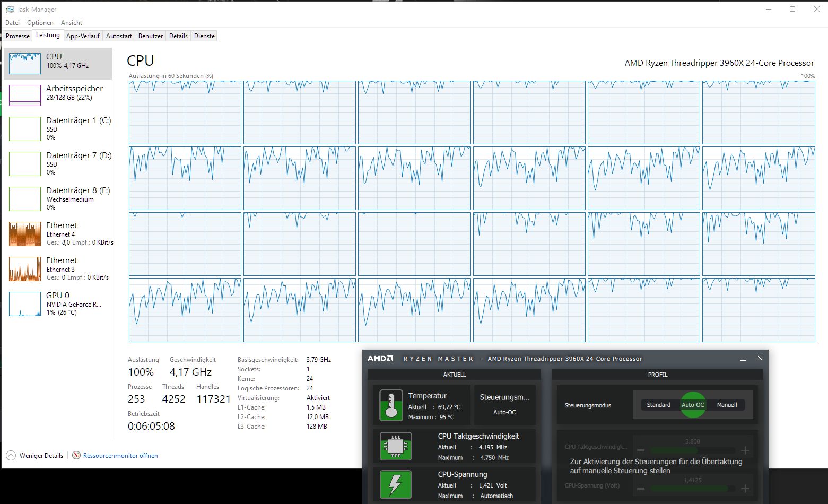
Task: Increase CPU-Spannung with plus button
Action: (x=745, y=489)
